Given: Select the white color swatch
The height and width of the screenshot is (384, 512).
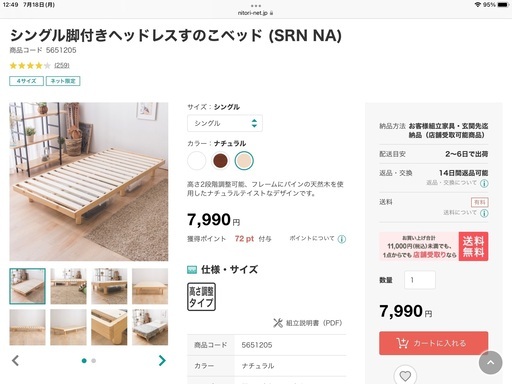Looking at the screenshot, I should click(197, 160).
